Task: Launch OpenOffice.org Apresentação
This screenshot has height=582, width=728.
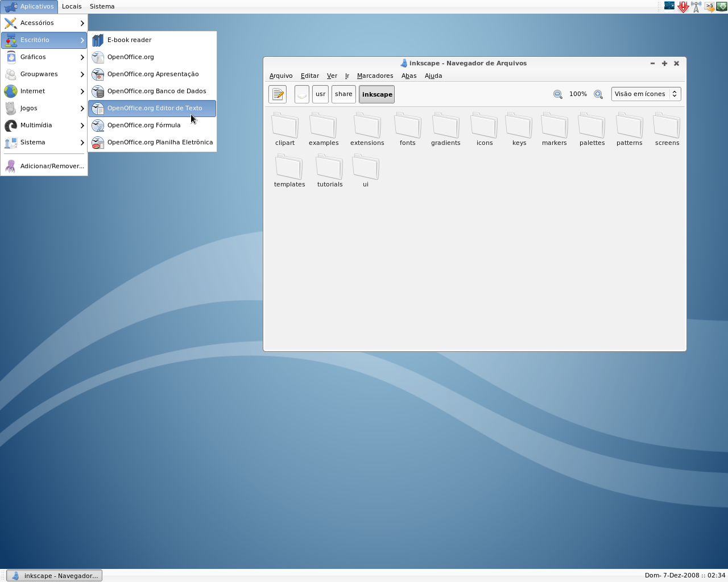Action: (152, 74)
